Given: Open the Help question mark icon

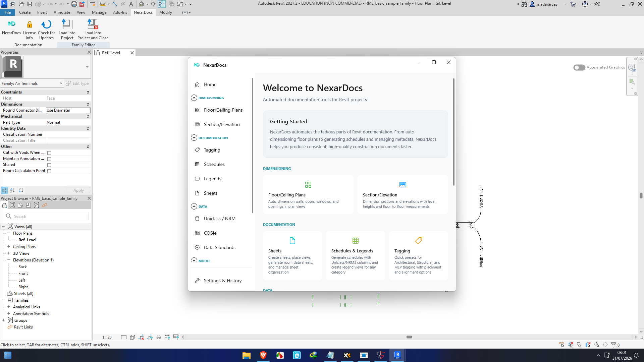Looking at the screenshot, I should tap(585, 4).
